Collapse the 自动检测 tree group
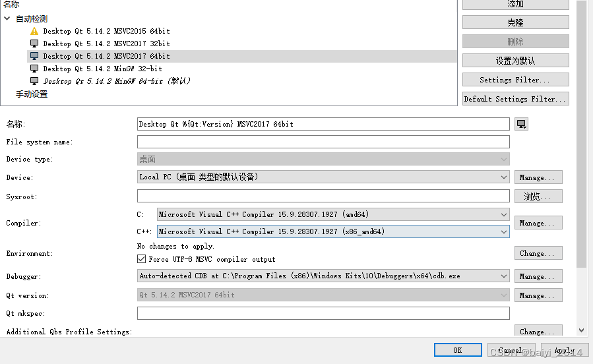The height and width of the screenshot is (364, 593). click(x=7, y=18)
